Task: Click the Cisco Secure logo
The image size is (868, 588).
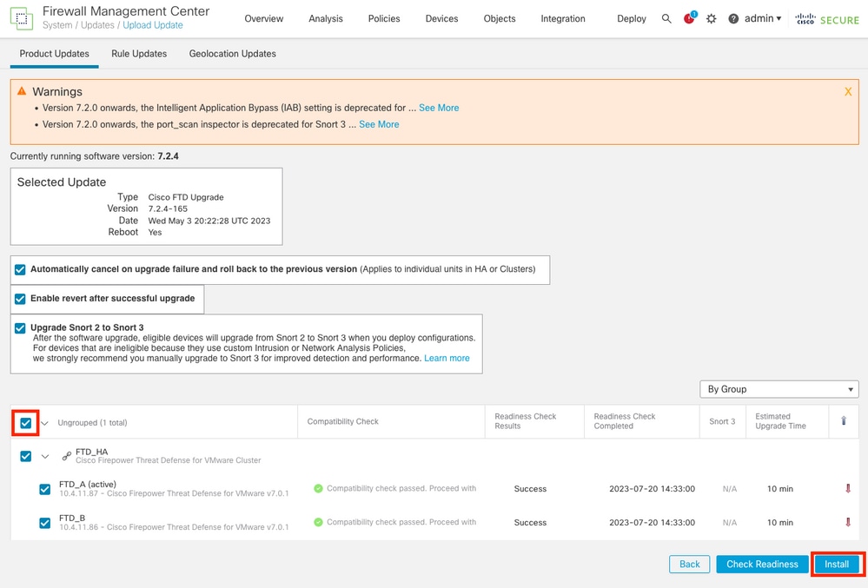Action: coord(827,19)
